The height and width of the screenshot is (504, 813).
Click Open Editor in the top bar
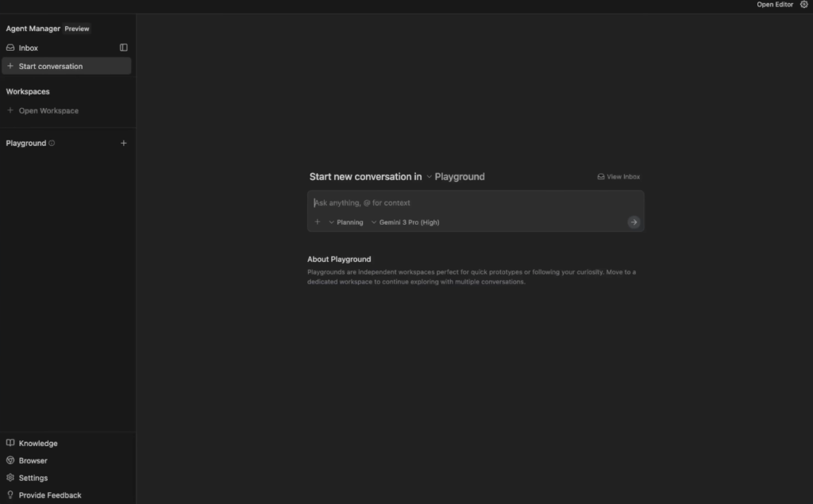[774, 5]
